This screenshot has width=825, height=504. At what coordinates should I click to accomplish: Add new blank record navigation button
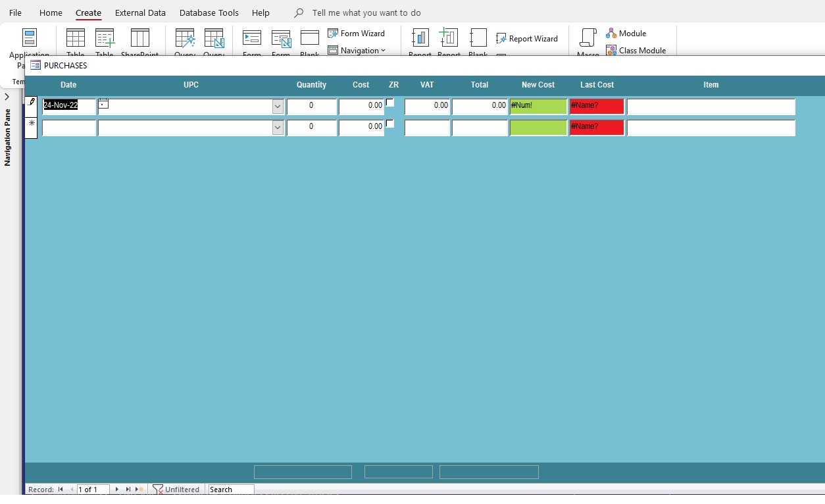(x=139, y=490)
